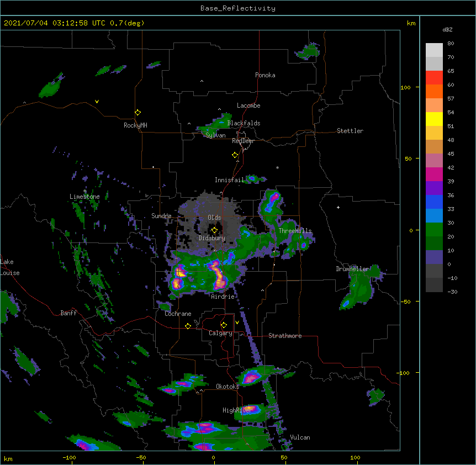
Task: Click the green 30 dBZ color swatch
Action: coord(434,230)
